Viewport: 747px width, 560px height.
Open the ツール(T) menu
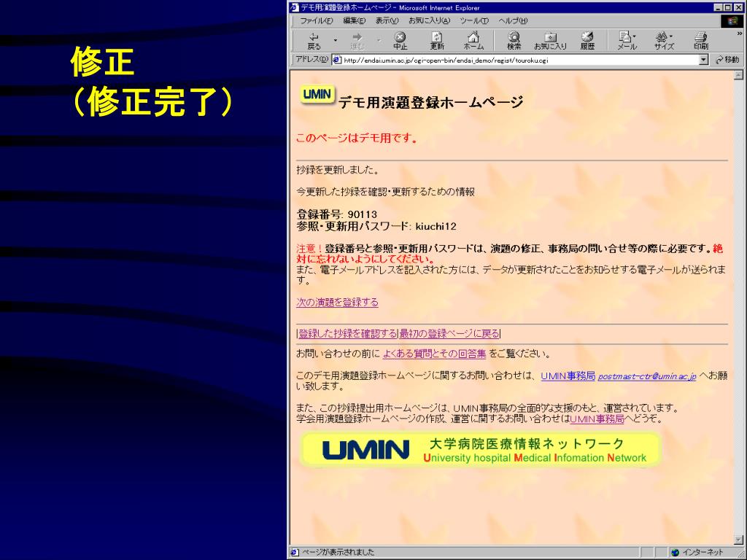(474, 21)
